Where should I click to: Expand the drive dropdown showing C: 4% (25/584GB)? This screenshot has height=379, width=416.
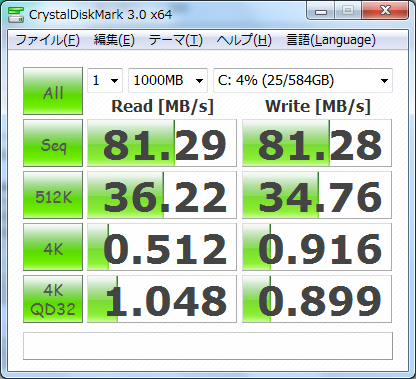pos(303,80)
